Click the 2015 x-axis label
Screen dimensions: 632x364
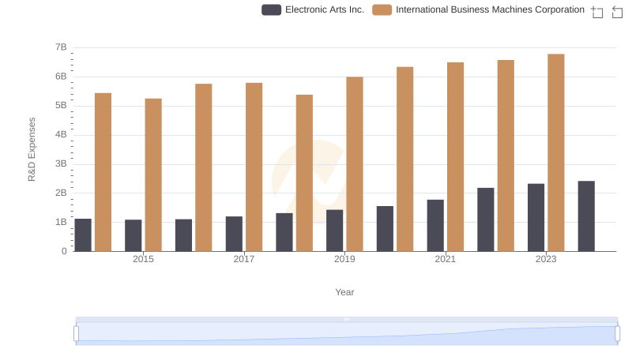(143, 259)
